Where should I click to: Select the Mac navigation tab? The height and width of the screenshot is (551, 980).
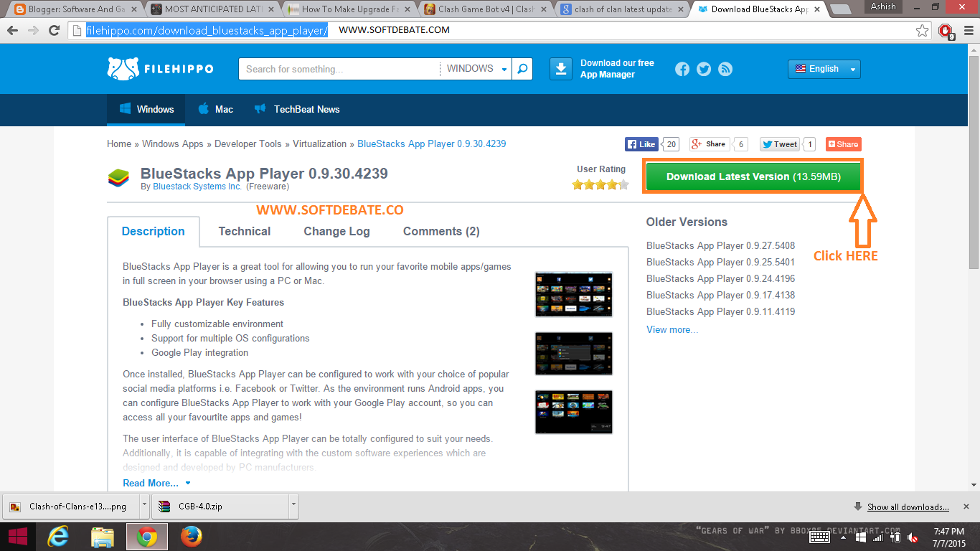click(x=215, y=109)
